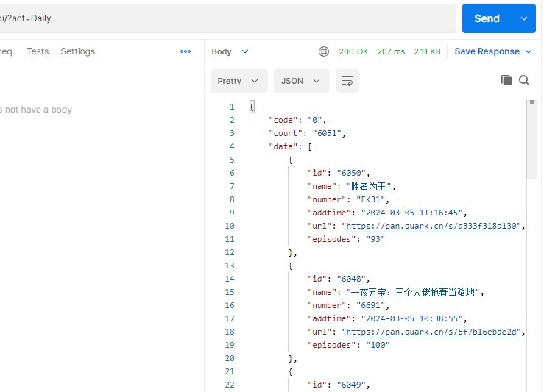544x392 pixels.
Task: Open the JSON language dropdown
Action: coord(301,81)
